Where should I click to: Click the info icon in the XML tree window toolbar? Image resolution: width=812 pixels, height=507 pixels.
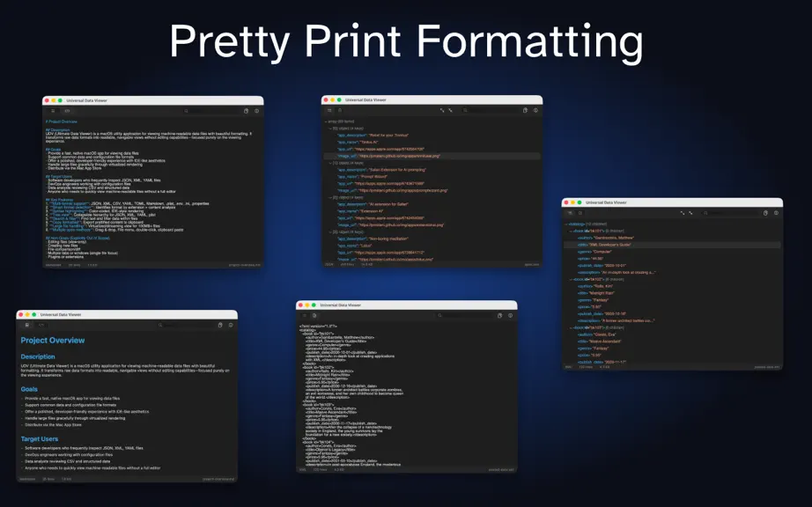[776, 213]
